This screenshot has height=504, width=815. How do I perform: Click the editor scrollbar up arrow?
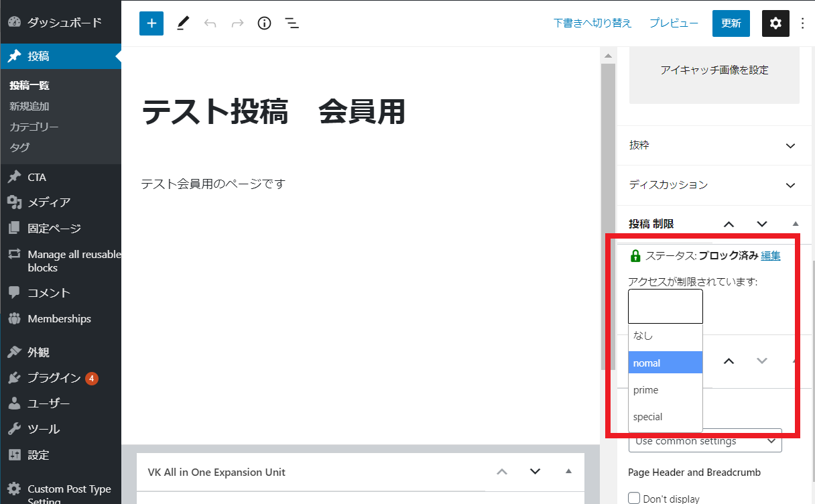608,56
